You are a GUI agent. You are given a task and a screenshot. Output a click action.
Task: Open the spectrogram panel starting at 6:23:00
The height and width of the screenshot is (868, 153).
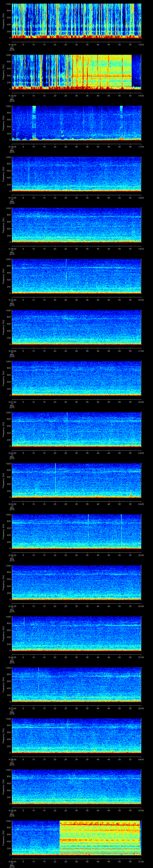(77, 480)
